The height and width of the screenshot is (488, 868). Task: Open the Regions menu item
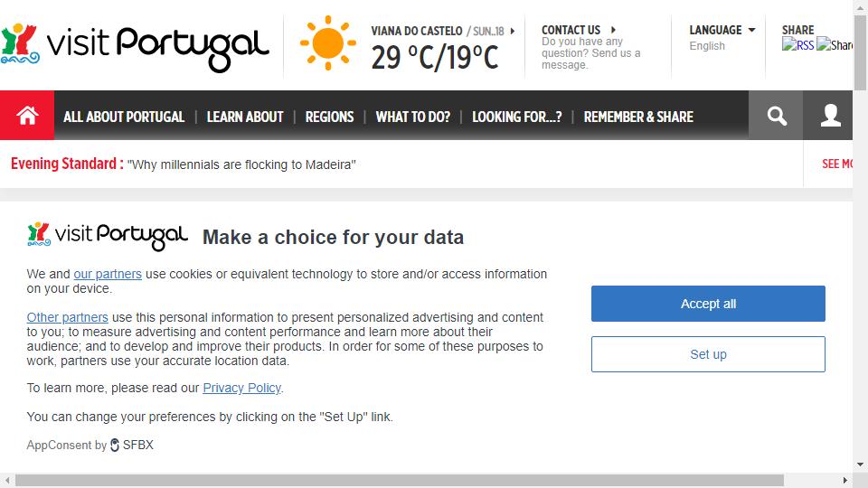coord(329,117)
